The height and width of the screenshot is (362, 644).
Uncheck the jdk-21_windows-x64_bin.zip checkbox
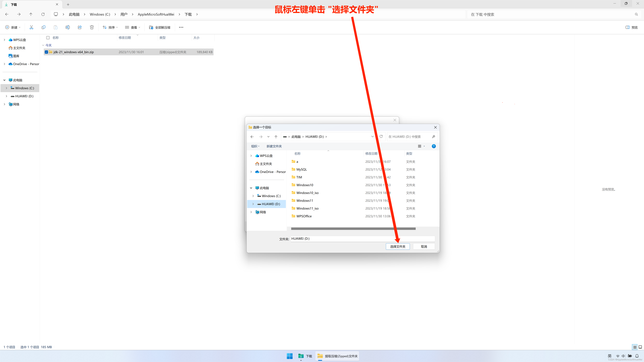[47, 52]
